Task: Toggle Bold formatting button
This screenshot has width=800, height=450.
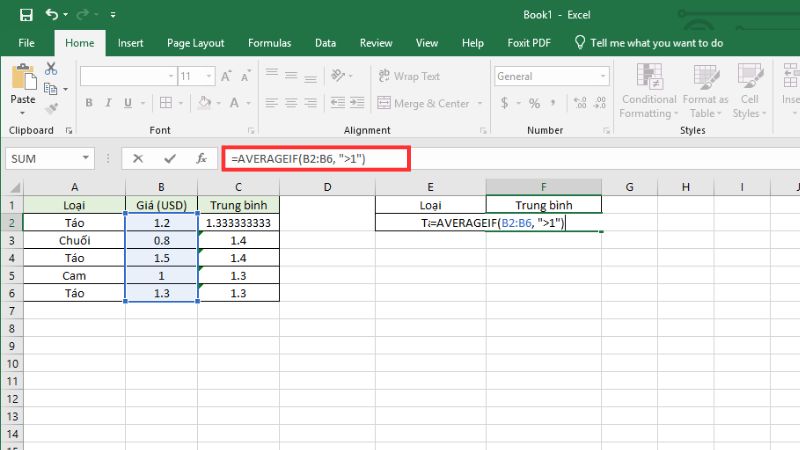Action: [89, 103]
